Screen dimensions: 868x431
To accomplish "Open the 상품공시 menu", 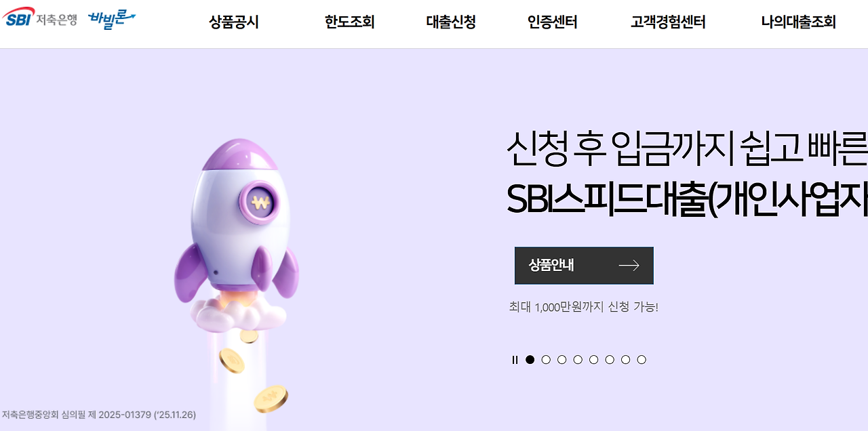I will point(234,22).
